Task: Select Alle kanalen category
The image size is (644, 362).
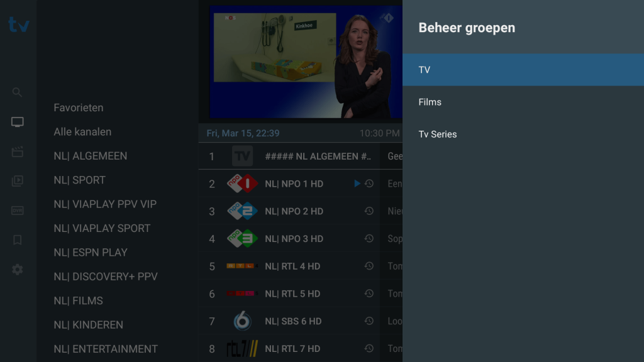Action: [82, 132]
